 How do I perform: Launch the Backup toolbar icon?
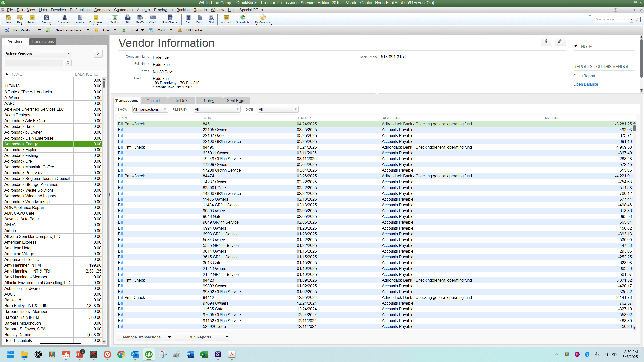click(x=46, y=19)
